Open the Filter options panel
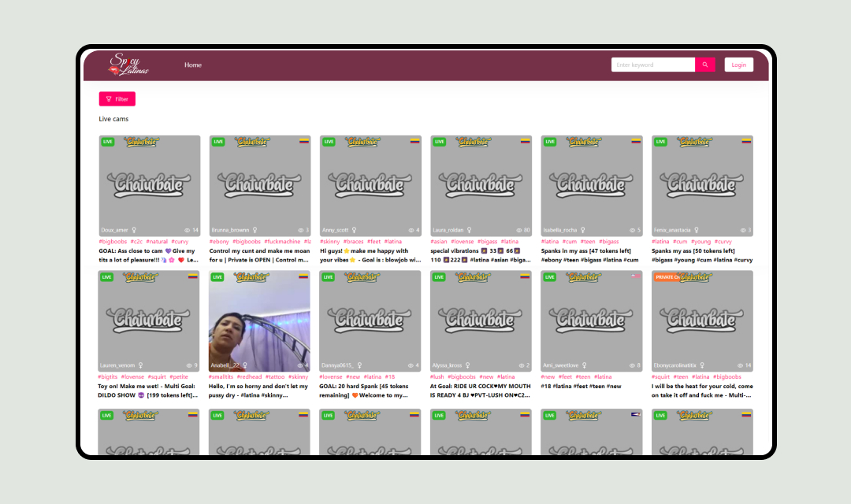Screen dimensions: 851x504 [x=117, y=99]
